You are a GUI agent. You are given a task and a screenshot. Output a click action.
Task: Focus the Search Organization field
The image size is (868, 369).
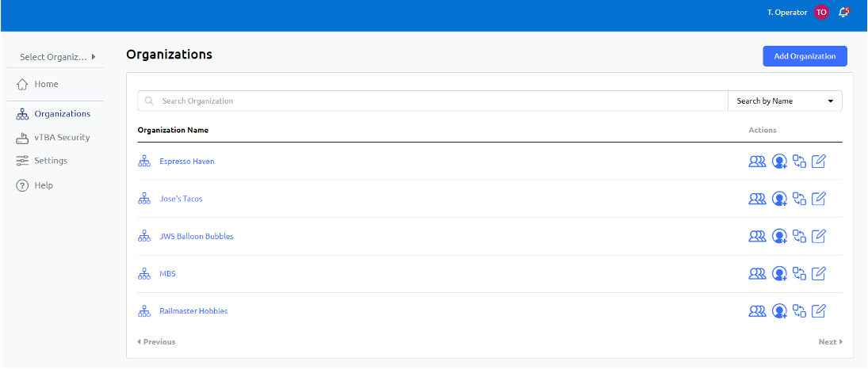432,101
